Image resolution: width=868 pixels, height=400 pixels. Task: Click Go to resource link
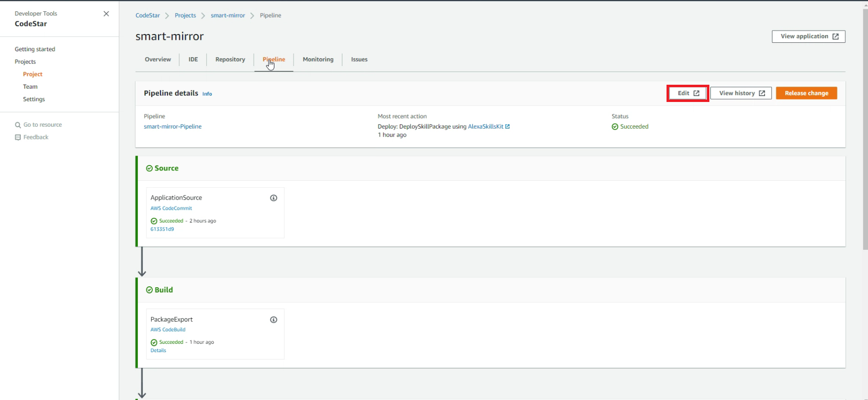tap(43, 125)
